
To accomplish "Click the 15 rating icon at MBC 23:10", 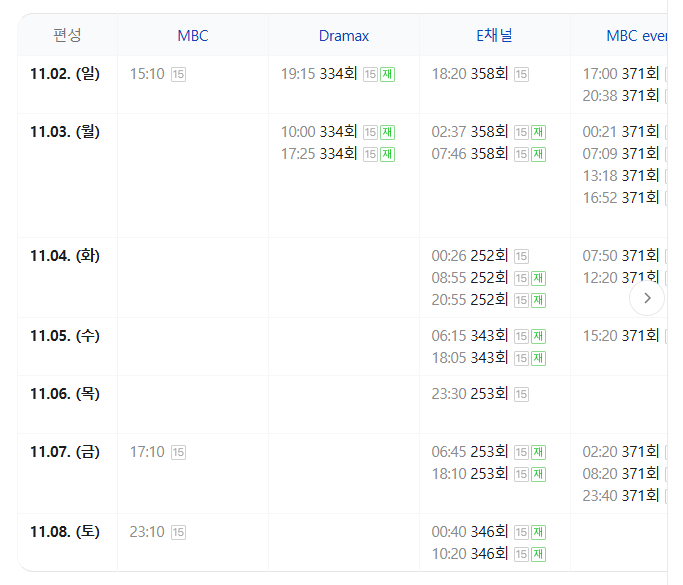I will [178, 532].
